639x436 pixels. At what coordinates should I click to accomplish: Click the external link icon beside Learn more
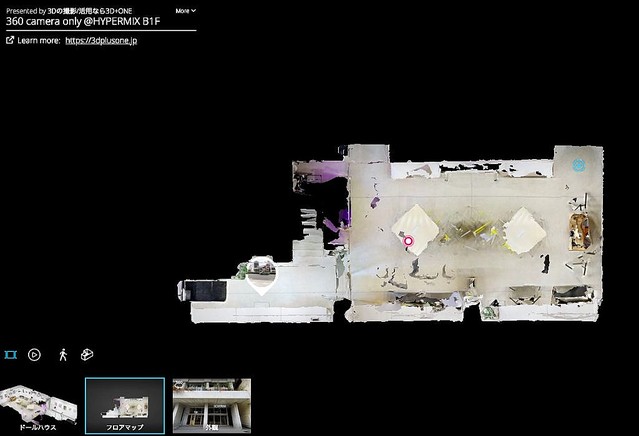10,41
